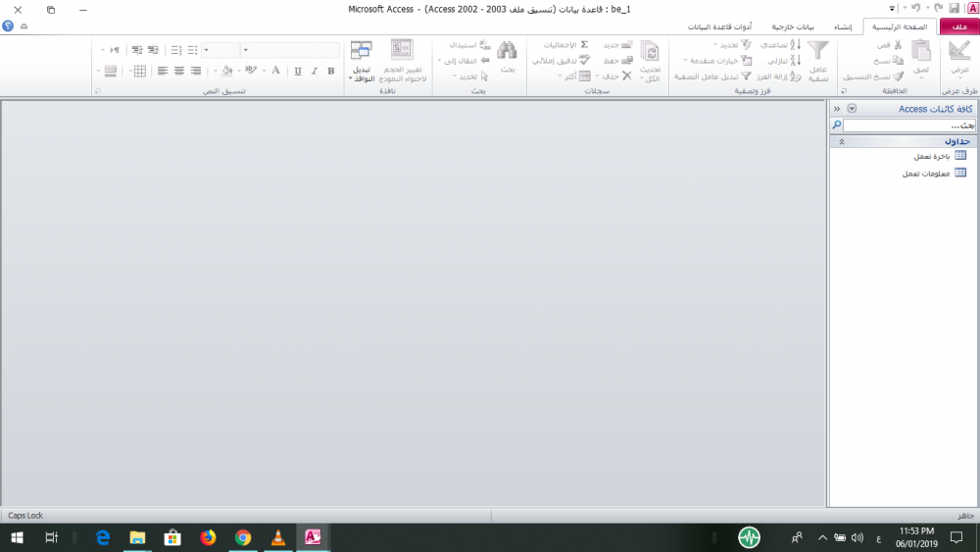Select the External Data (بيانات خارجية) tab
The image size is (980, 552).
click(793, 26)
